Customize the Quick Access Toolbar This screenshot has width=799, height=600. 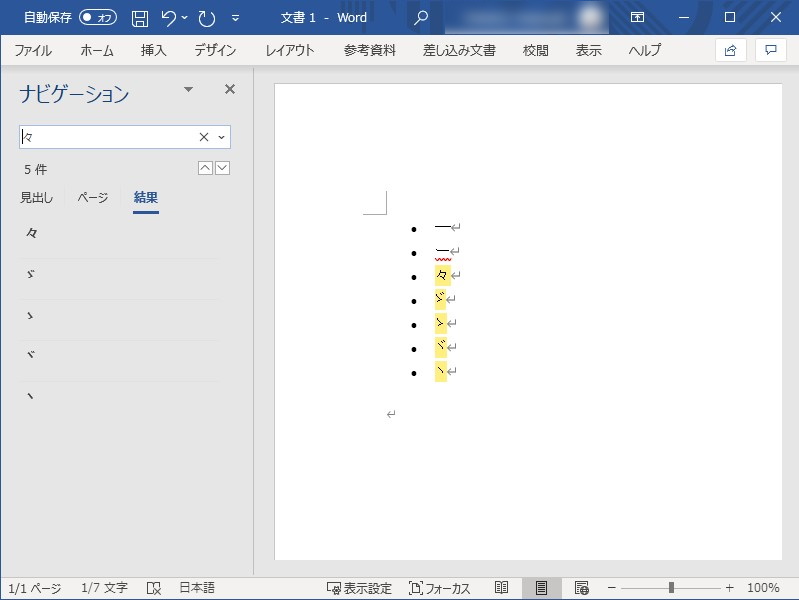tap(235, 18)
